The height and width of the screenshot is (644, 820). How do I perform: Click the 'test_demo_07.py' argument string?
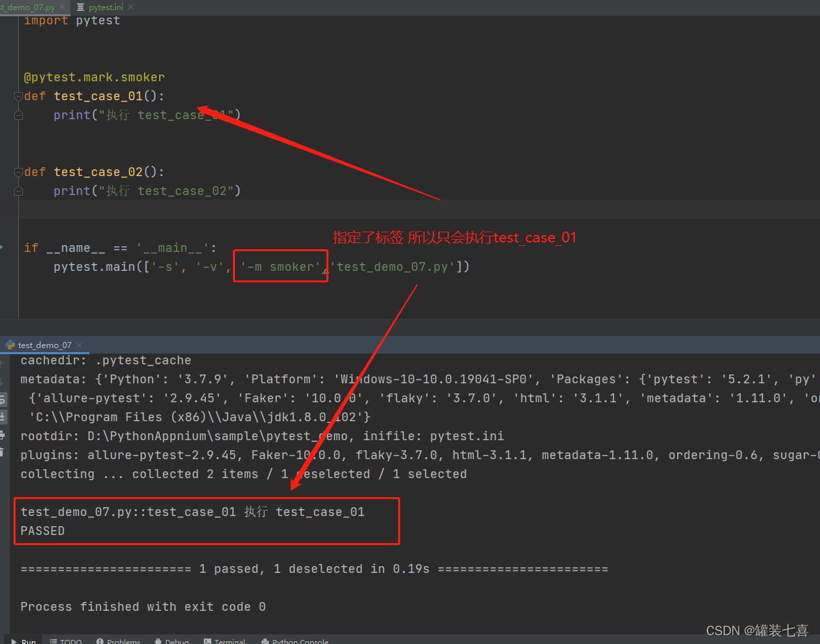point(393,267)
